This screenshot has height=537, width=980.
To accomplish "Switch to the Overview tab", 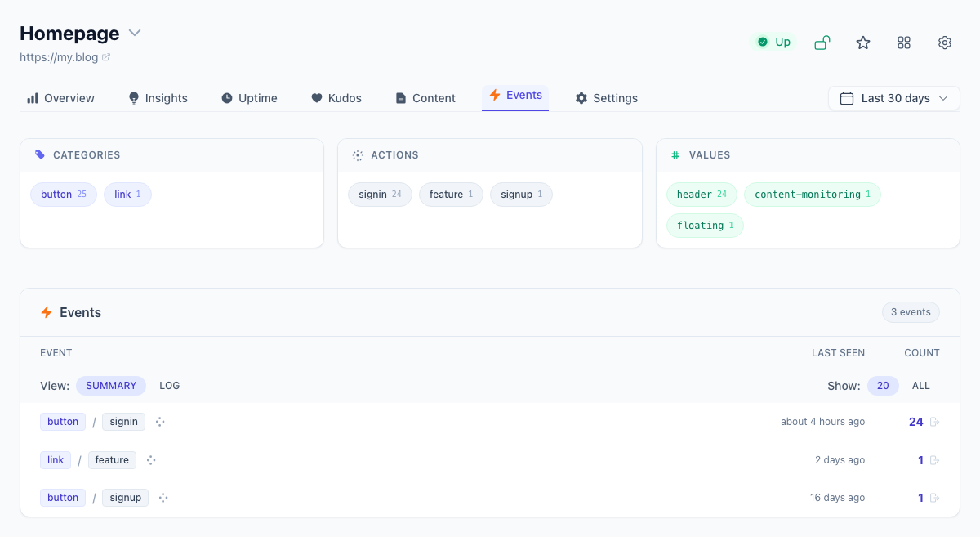I will click(x=60, y=98).
